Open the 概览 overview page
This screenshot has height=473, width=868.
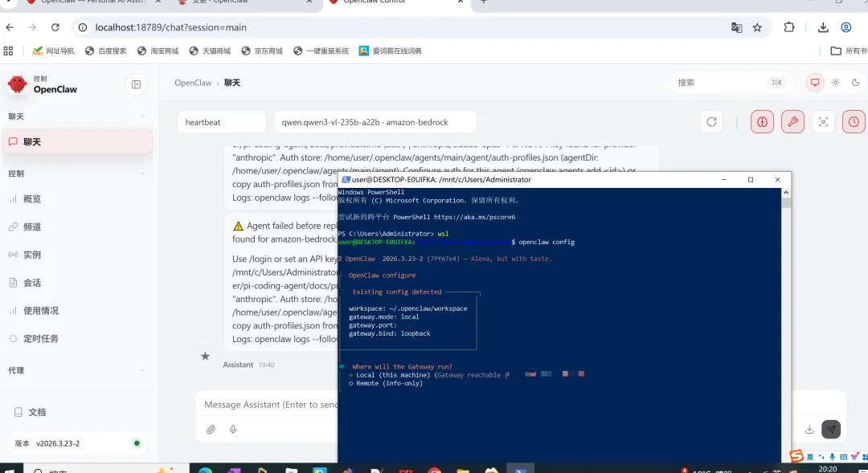click(x=77, y=199)
